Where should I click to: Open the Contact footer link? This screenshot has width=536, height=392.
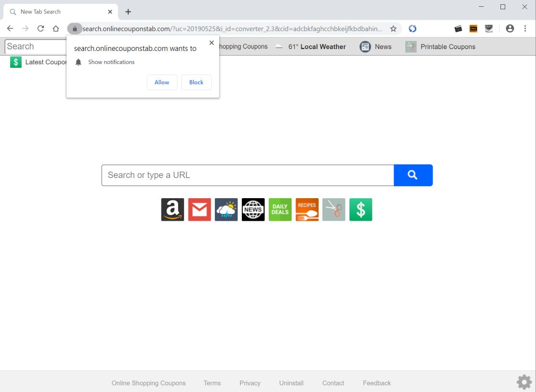(333, 383)
